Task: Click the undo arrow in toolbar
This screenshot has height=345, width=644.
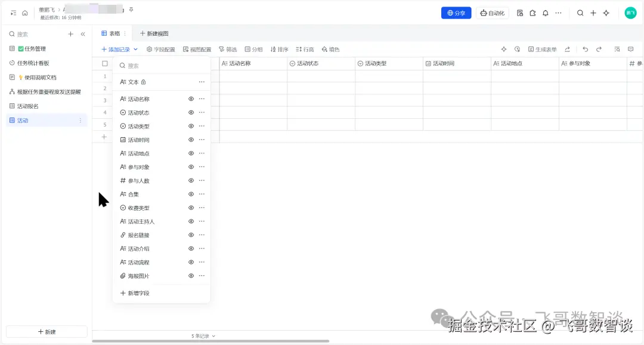Action: [586, 50]
